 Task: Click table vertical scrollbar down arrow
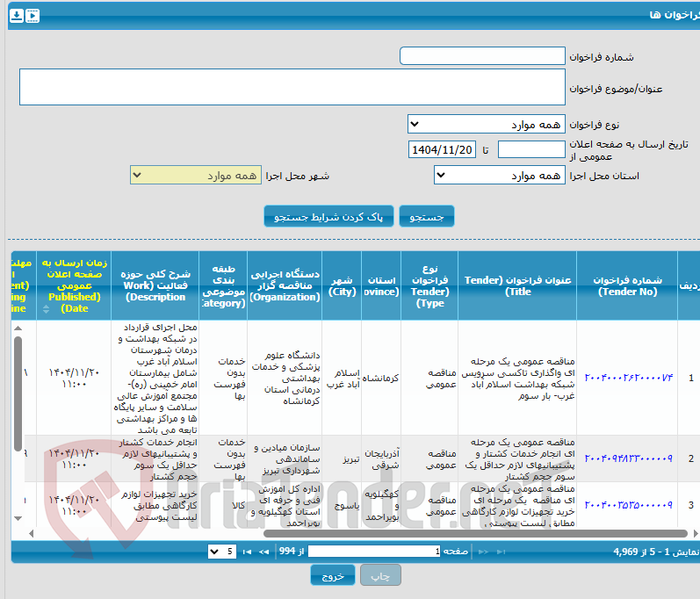(18, 518)
